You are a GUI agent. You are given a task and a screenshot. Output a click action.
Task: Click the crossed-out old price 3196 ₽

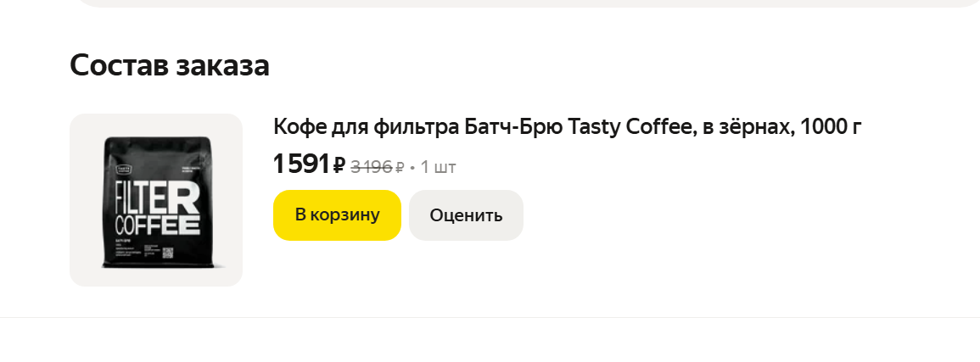pyautogui.click(x=371, y=167)
